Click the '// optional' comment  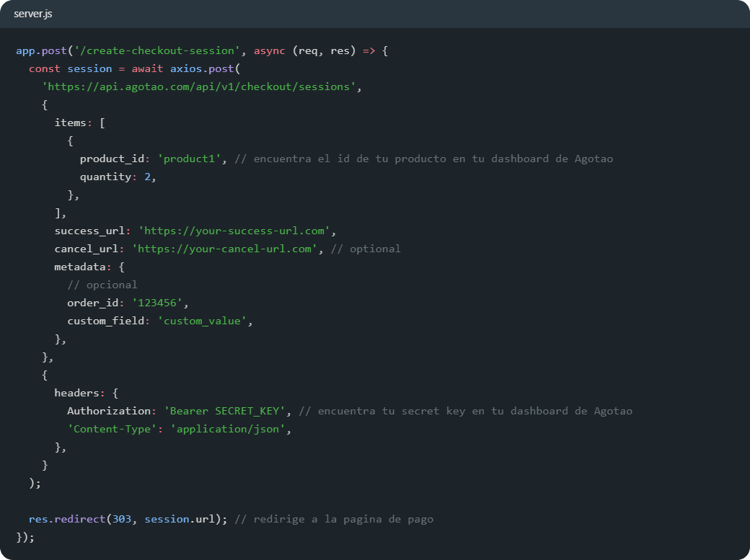(x=366, y=249)
